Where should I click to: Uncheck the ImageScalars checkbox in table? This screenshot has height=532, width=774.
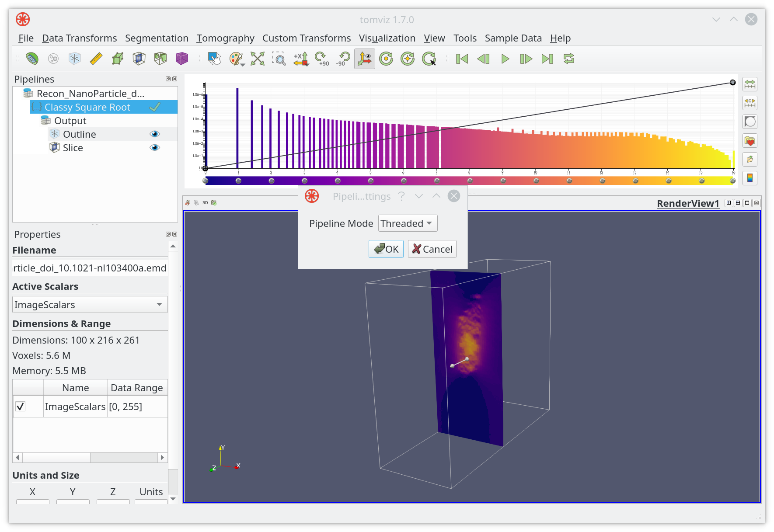pos(20,407)
